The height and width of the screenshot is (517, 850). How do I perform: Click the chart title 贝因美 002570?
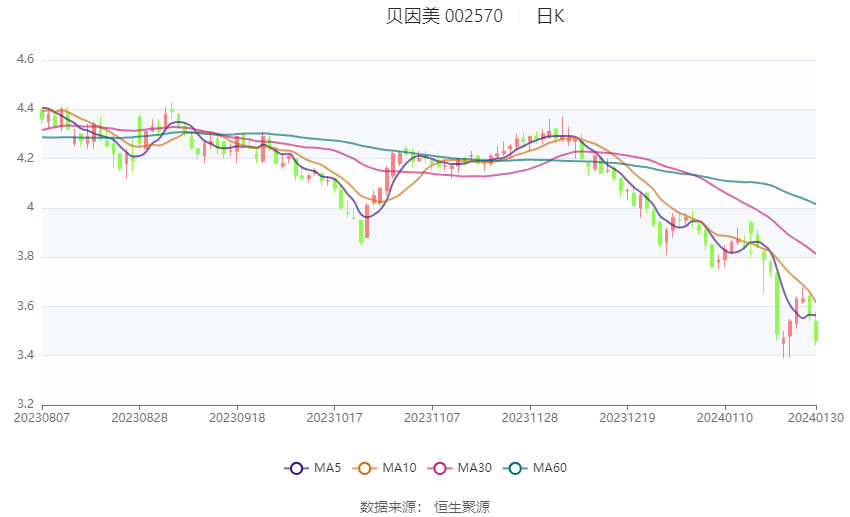445,16
